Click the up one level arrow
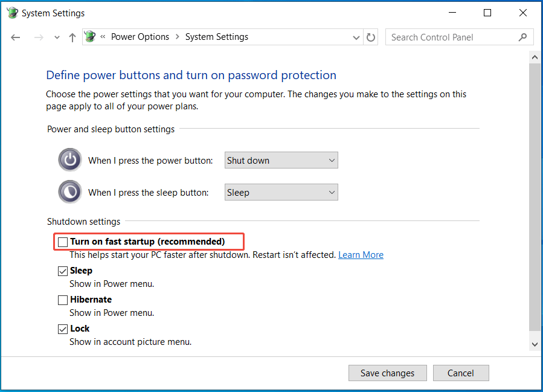 pos(72,37)
